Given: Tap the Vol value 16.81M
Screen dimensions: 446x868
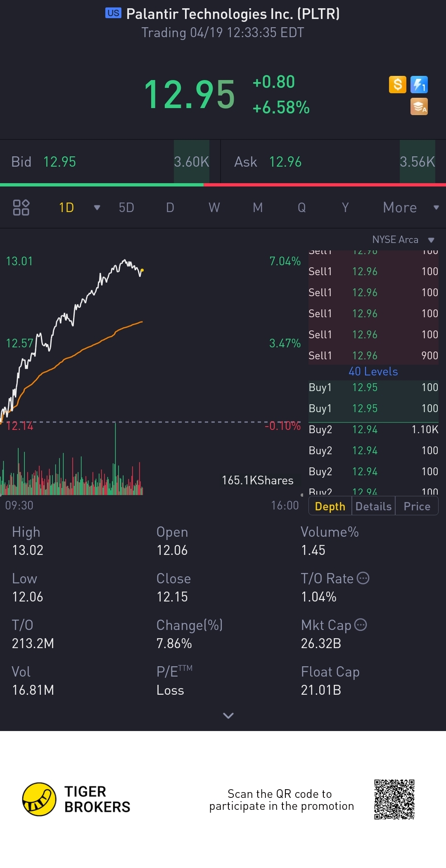Looking at the screenshot, I should [x=33, y=690].
